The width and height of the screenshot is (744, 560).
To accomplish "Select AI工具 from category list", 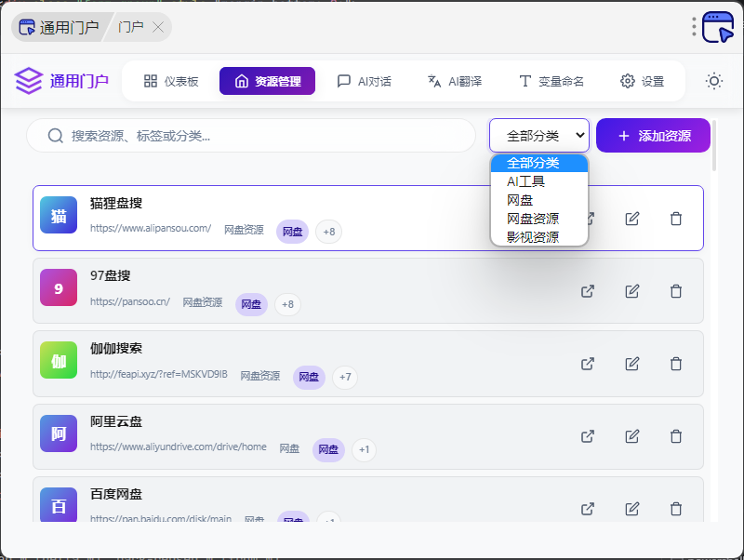I will coord(525,181).
